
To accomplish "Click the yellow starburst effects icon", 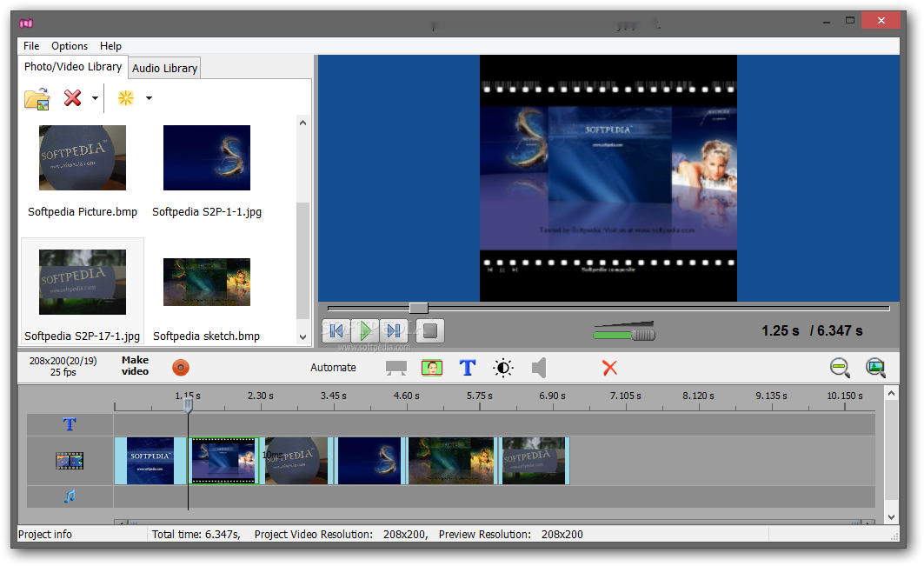I will click(126, 98).
